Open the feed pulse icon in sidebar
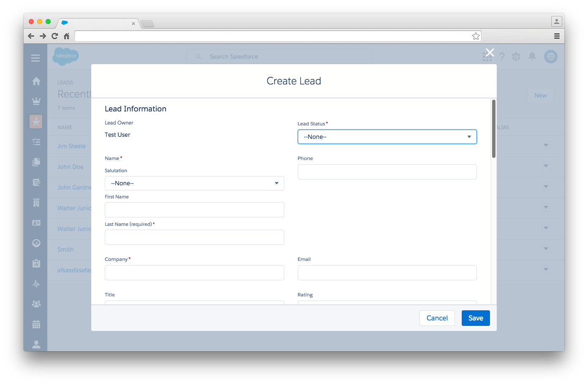The width and height of the screenshot is (588, 385). [36, 284]
